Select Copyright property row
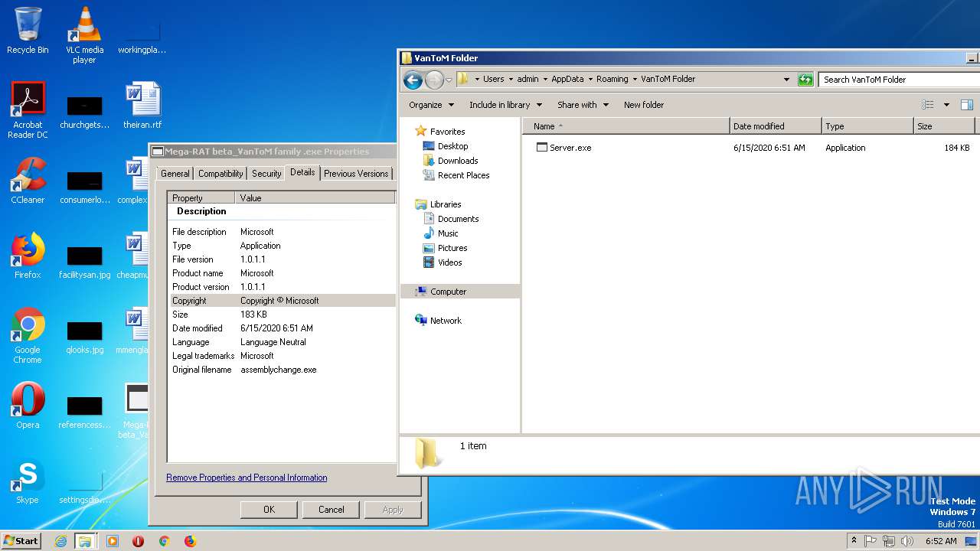The height and width of the screenshot is (551, 980). point(283,301)
